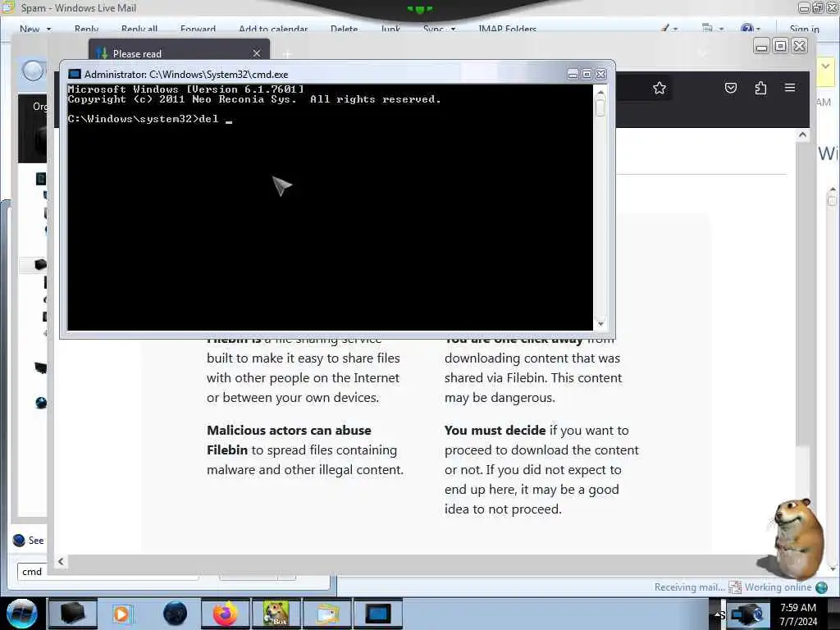Click the Working online globe status icon
The height and width of the screenshot is (630, 840).
[x=821, y=587]
